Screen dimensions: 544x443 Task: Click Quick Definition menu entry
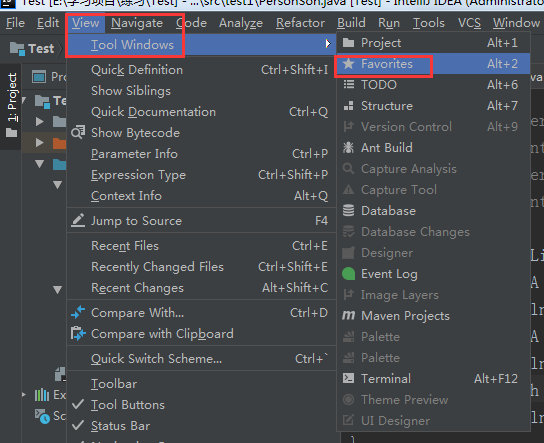201,70
